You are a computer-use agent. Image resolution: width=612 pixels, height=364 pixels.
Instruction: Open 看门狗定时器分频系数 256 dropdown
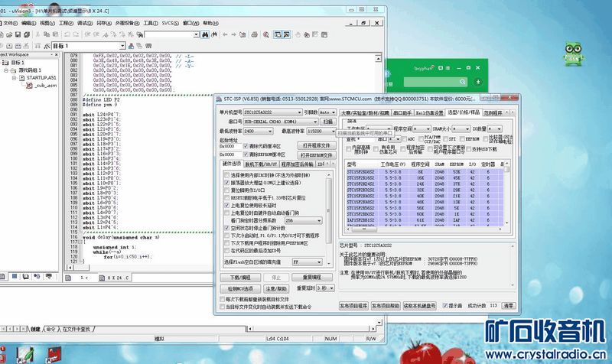coord(303,221)
